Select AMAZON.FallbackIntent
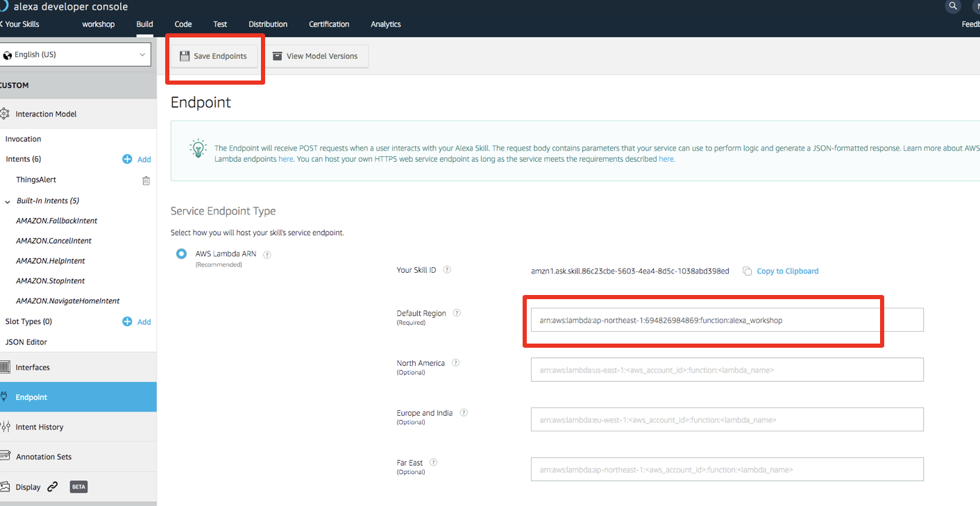Viewport: 980px width, 506px height. (57, 221)
